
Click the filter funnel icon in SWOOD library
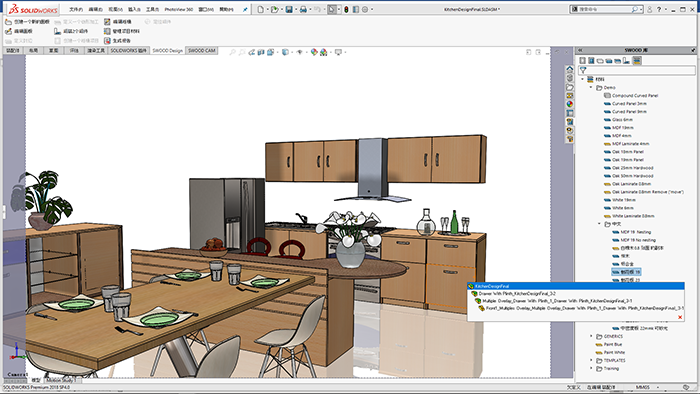(x=583, y=70)
